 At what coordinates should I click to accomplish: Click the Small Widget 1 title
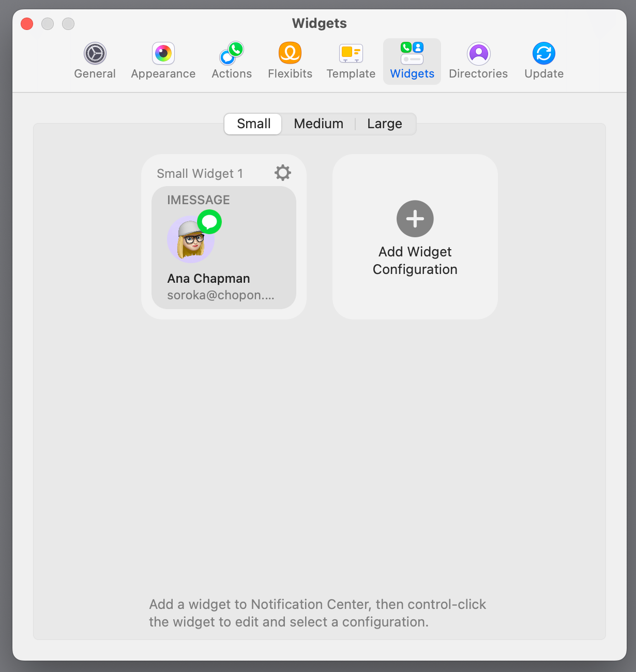pyautogui.click(x=200, y=174)
